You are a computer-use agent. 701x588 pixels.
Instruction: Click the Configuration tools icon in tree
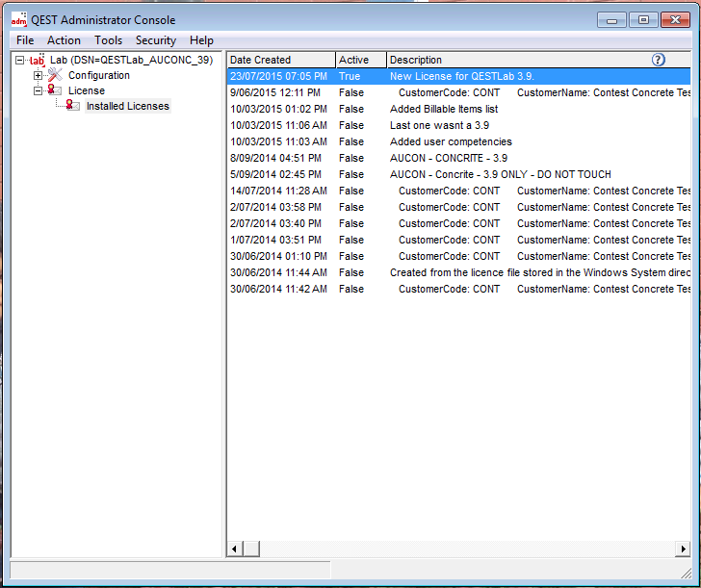pyautogui.click(x=55, y=75)
